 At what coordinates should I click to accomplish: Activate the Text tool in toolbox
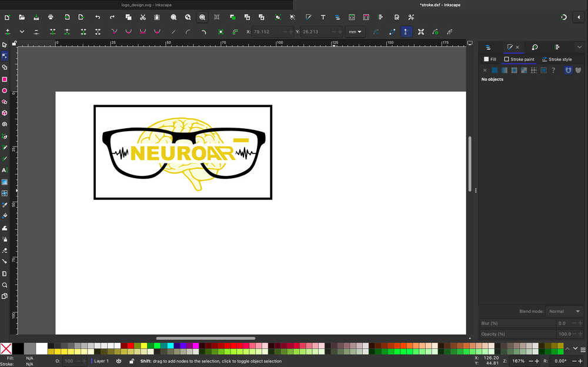point(5,170)
